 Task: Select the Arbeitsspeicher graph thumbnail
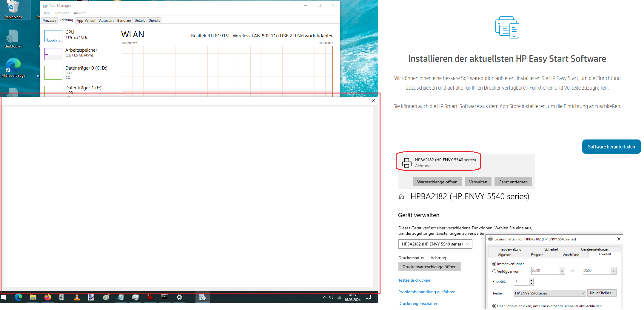click(x=53, y=54)
